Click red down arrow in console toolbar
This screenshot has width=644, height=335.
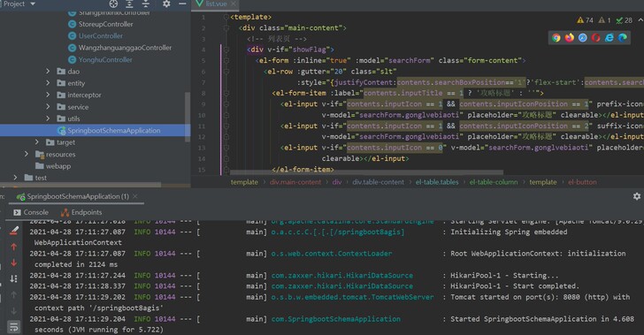[13, 263]
